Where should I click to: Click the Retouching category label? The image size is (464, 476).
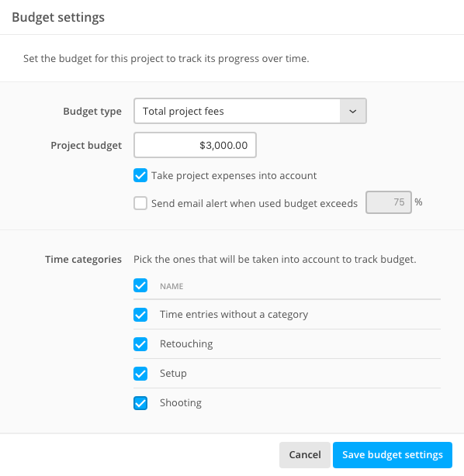186,344
